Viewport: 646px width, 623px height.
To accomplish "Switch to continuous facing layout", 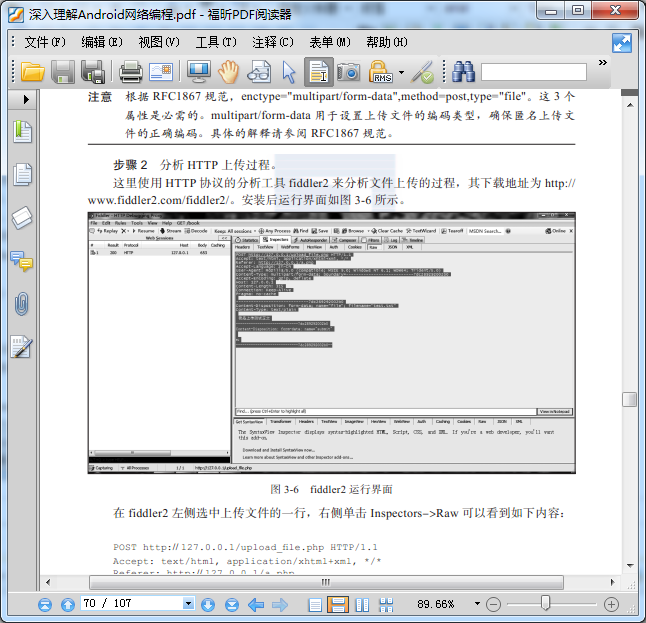I will pos(386,605).
